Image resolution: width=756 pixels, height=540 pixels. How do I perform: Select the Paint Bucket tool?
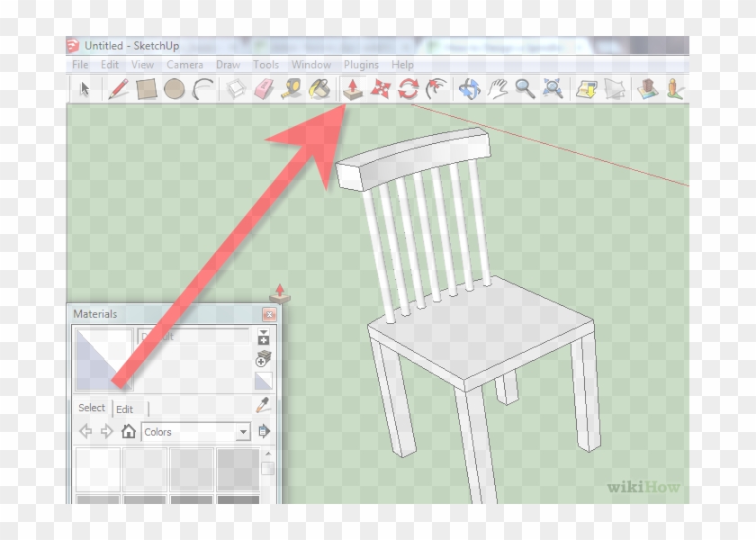tap(318, 90)
